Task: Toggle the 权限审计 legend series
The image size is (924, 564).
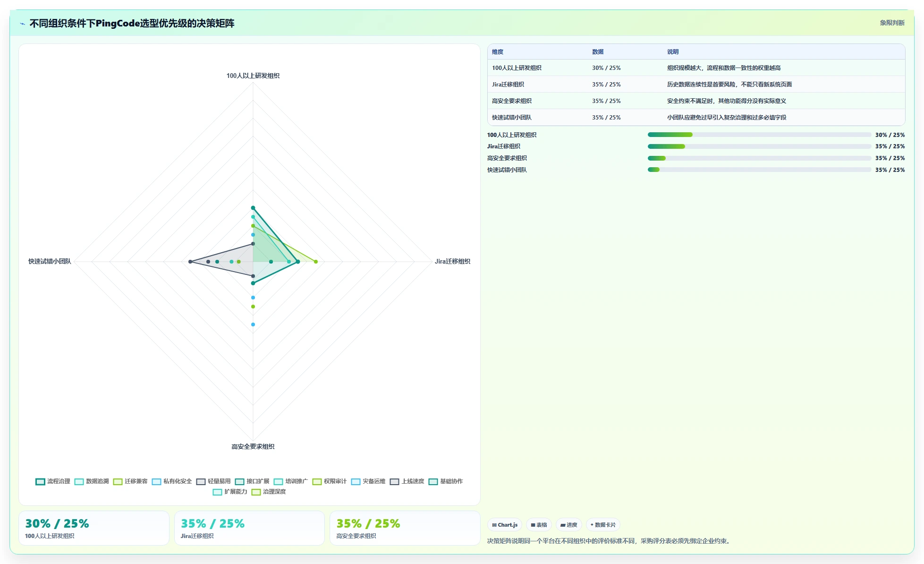Action: [330, 481]
